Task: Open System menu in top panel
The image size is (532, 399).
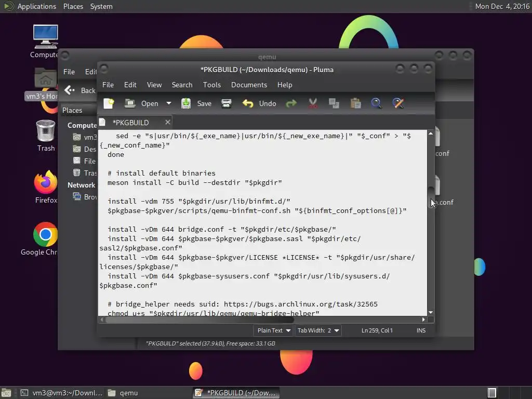Action: [101, 6]
